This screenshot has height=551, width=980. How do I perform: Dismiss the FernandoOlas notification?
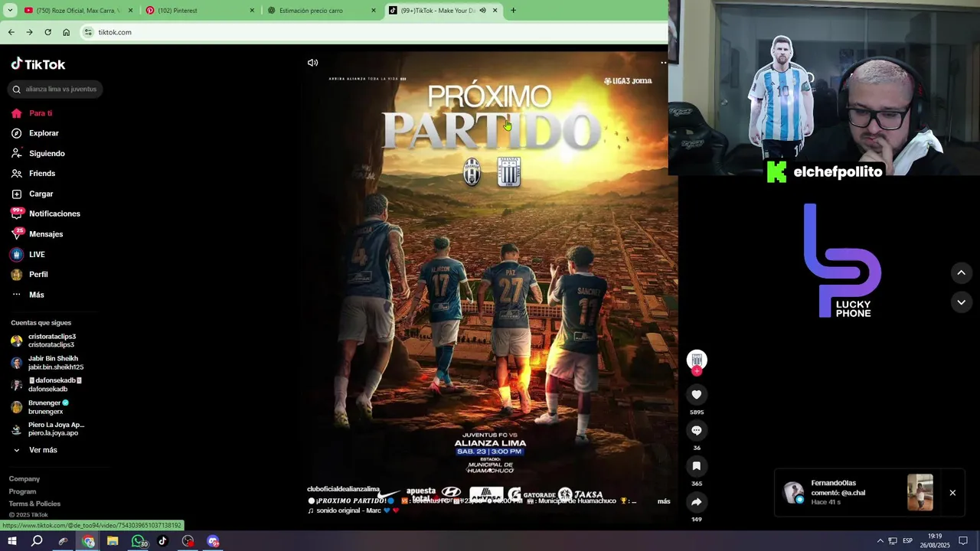click(952, 493)
